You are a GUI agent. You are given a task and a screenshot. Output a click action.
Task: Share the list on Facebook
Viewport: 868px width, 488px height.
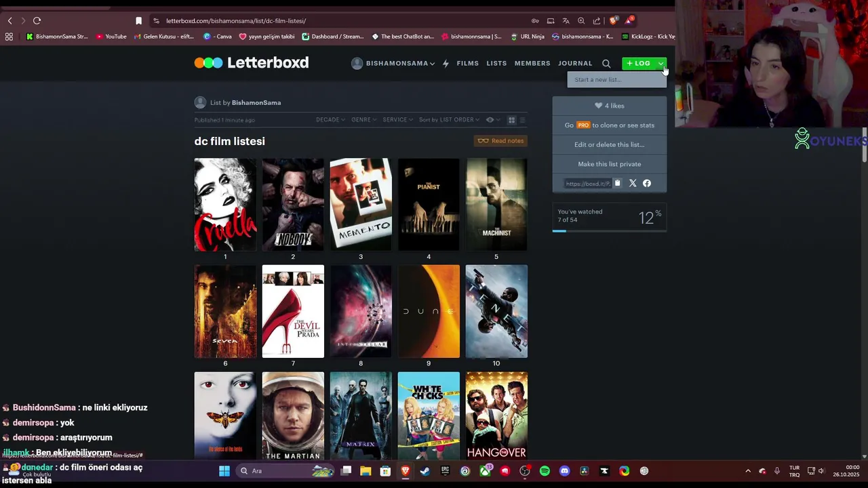tap(647, 183)
